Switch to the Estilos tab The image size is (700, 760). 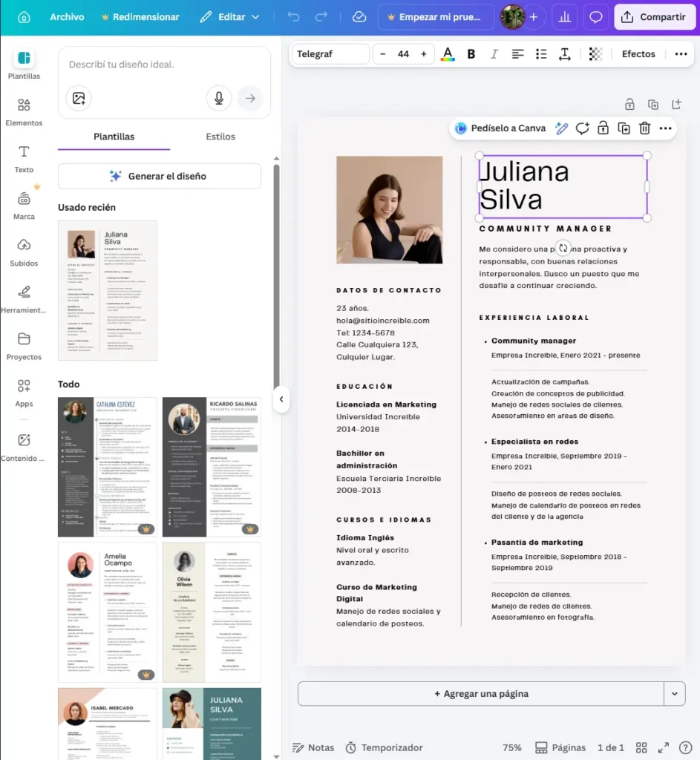[x=220, y=137]
